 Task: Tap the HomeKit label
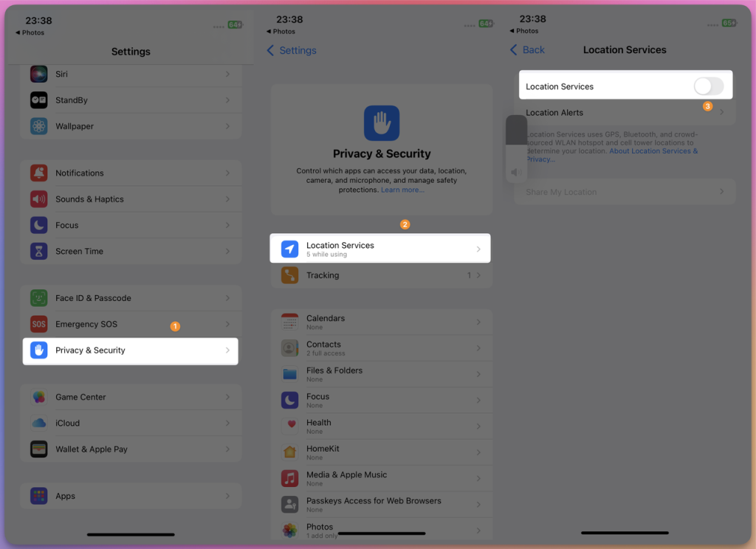[323, 449]
